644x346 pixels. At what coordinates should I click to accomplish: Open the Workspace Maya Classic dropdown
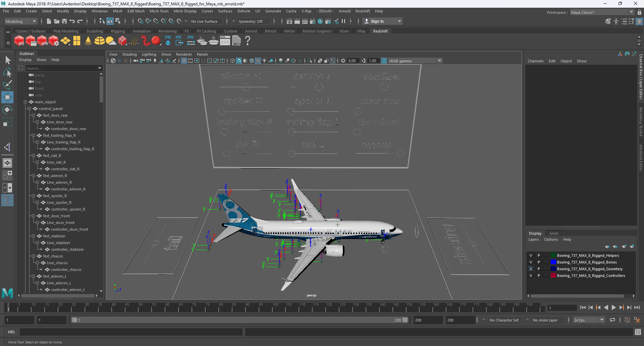coord(602,12)
